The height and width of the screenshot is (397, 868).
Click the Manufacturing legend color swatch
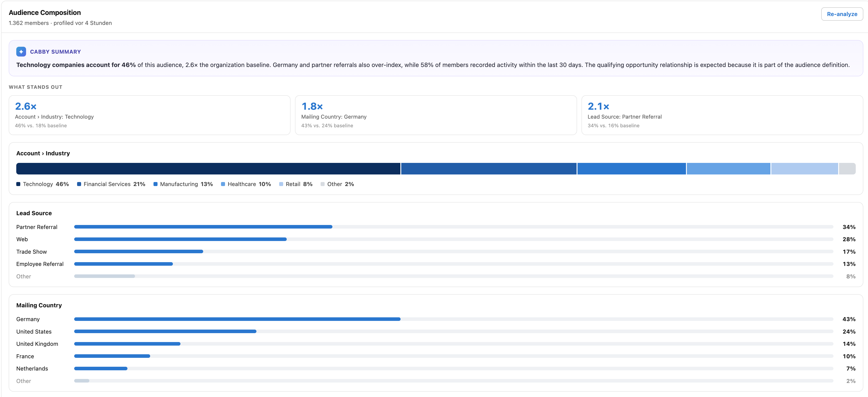155,184
